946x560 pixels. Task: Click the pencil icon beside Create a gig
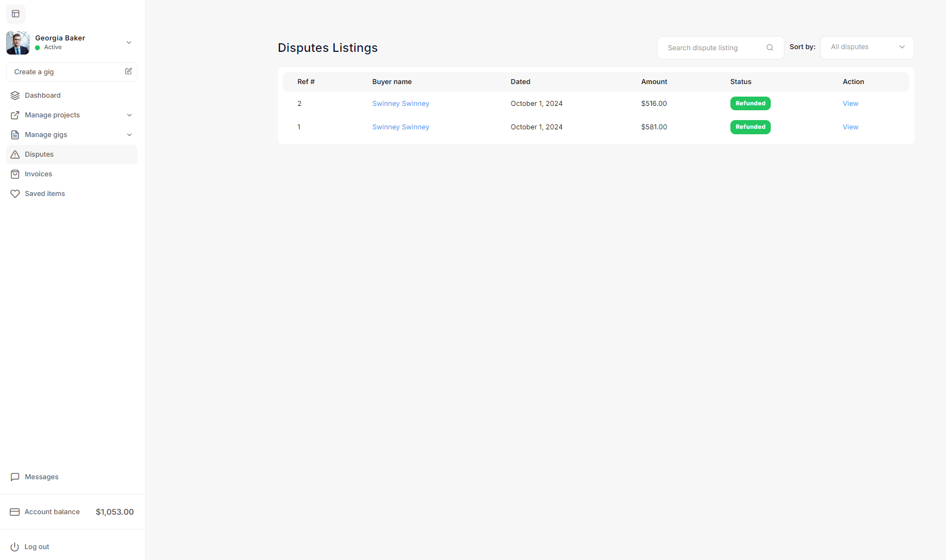click(128, 72)
